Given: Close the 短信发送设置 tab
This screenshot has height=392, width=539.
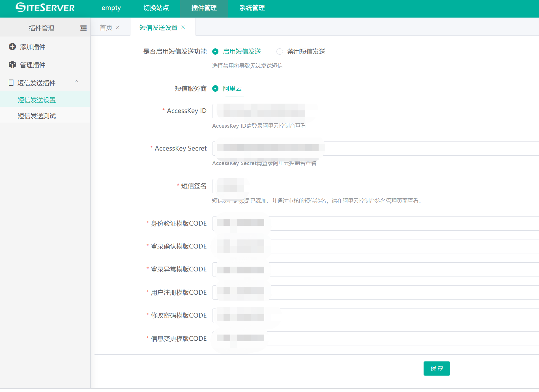Looking at the screenshot, I should click(x=183, y=27).
